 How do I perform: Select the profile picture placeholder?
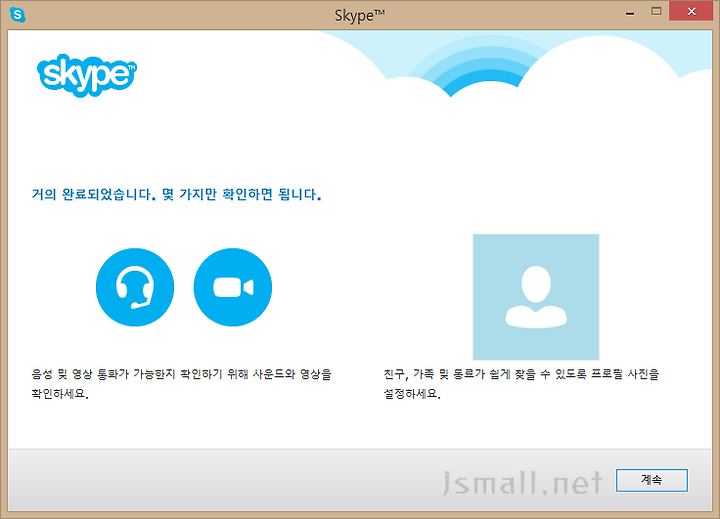coord(536,297)
